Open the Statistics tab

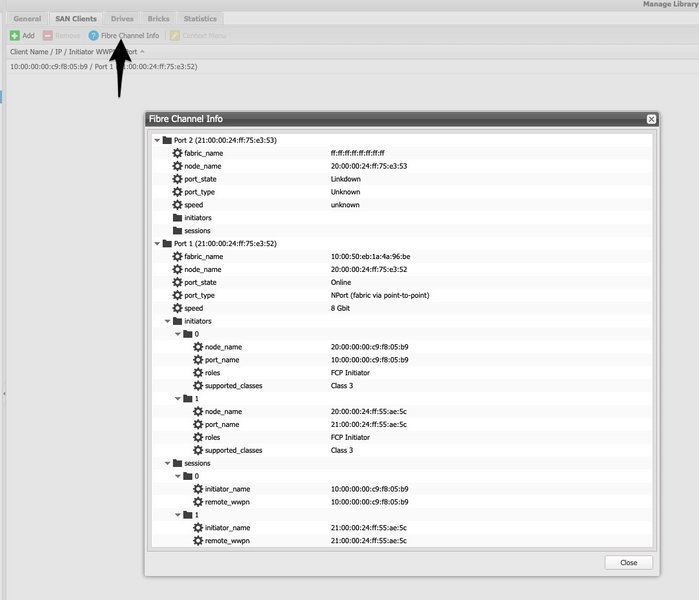200,19
